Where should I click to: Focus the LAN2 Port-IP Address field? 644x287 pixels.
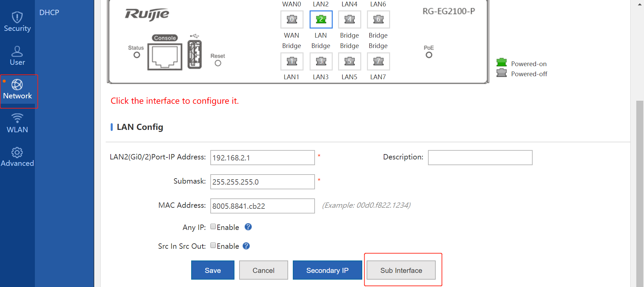coord(263,157)
